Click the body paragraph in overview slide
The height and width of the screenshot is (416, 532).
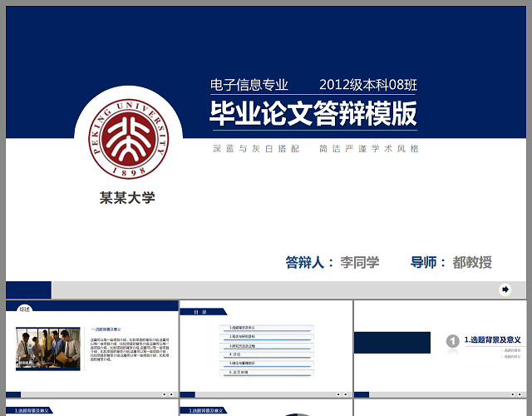coord(130,349)
